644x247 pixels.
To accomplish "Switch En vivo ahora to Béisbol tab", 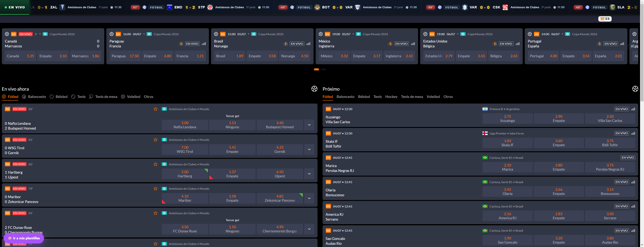I will 58,97.
